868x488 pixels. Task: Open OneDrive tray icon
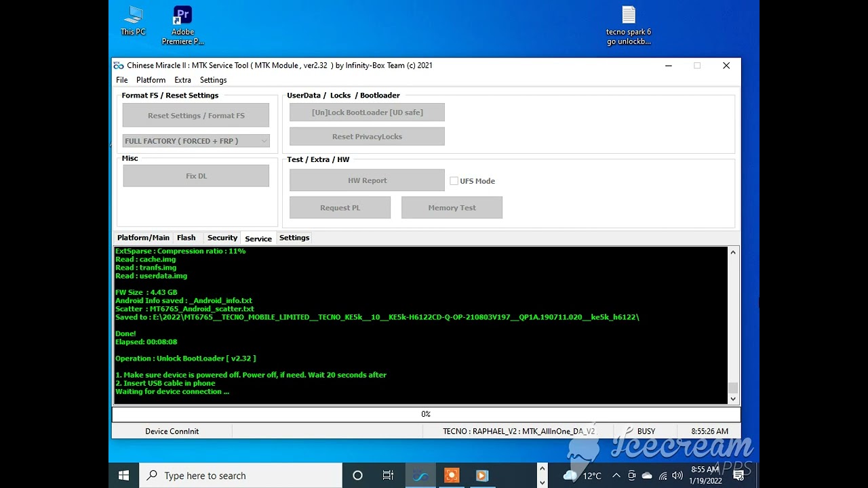(647, 476)
